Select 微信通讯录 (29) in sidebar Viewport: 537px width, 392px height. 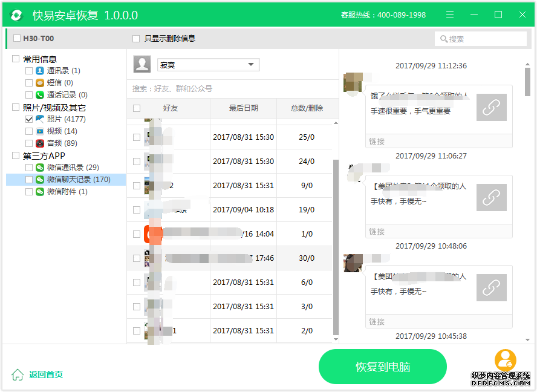point(73,167)
